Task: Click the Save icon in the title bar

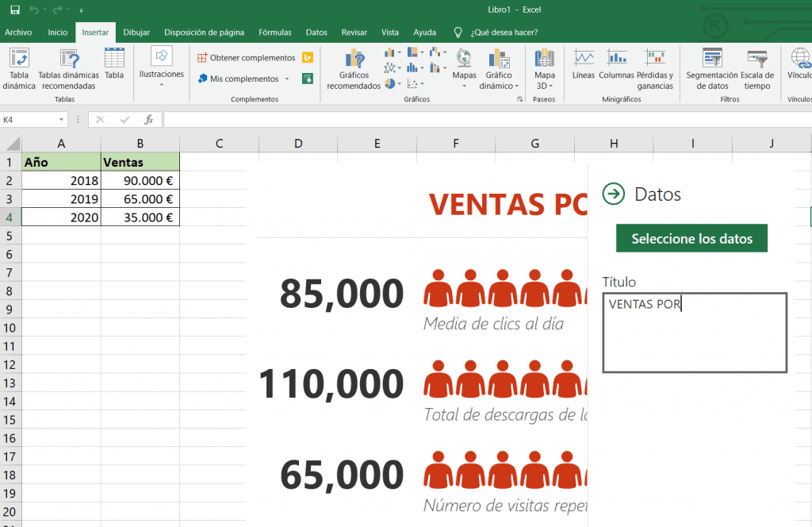Action: click(x=15, y=10)
